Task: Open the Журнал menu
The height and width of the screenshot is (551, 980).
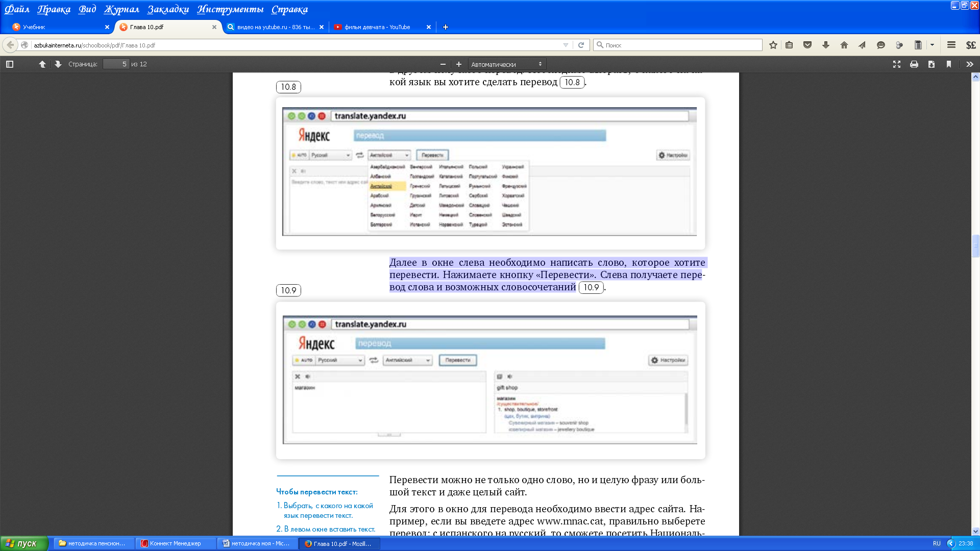Action: 121,9
